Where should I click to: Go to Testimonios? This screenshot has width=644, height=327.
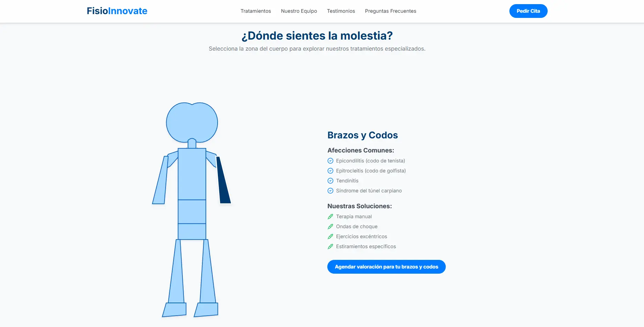(341, 11)
